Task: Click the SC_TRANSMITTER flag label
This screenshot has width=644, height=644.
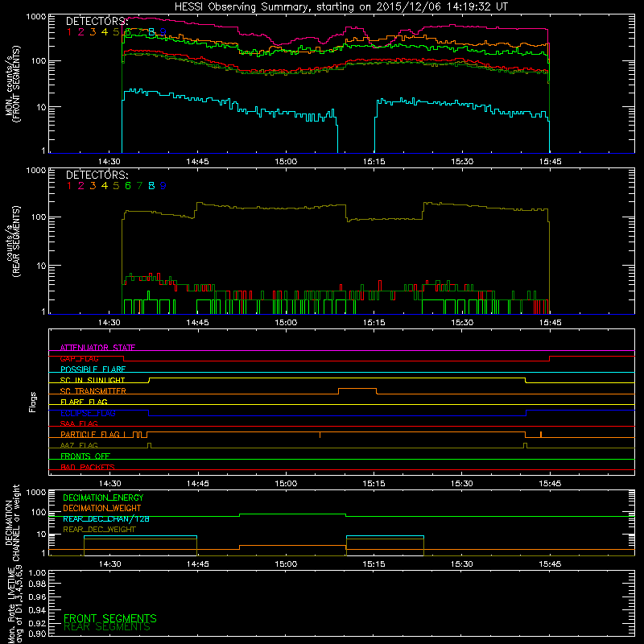Action: 93,391
